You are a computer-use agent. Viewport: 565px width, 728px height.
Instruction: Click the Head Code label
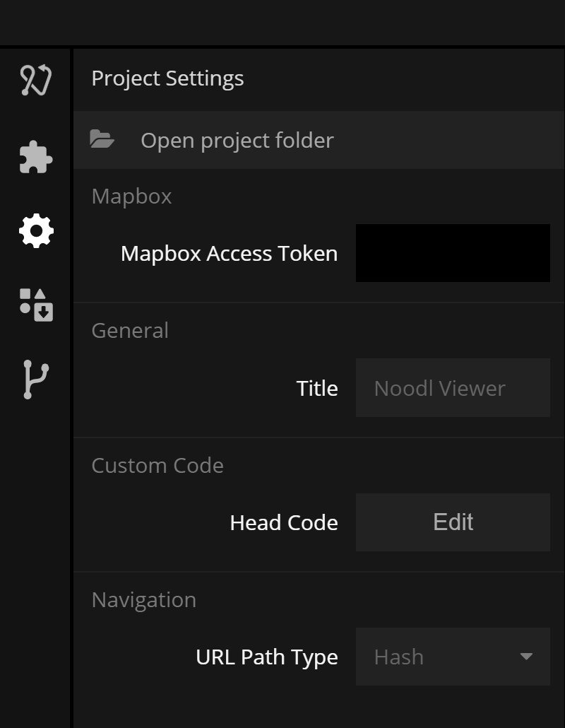284,523
